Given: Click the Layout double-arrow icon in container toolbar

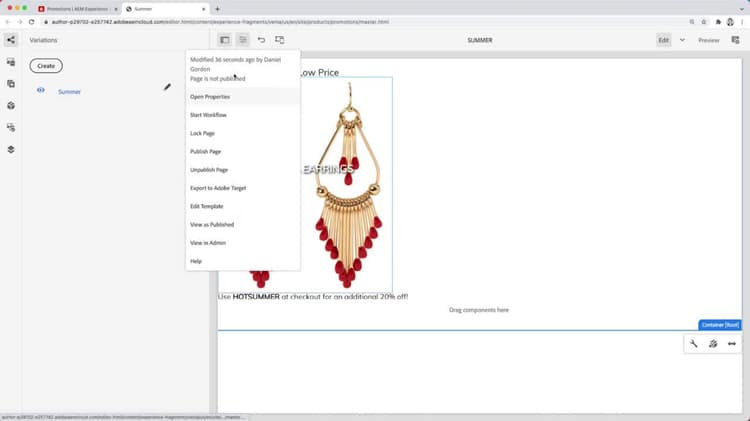Looking at the screenshot, I should (732, 343).
